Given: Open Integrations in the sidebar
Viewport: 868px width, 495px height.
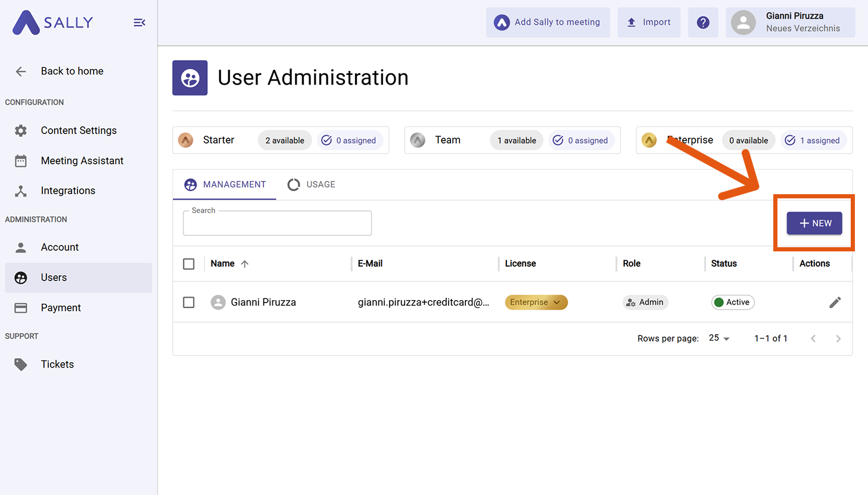Looking at the screenshot, I should (x=79, y=191).
